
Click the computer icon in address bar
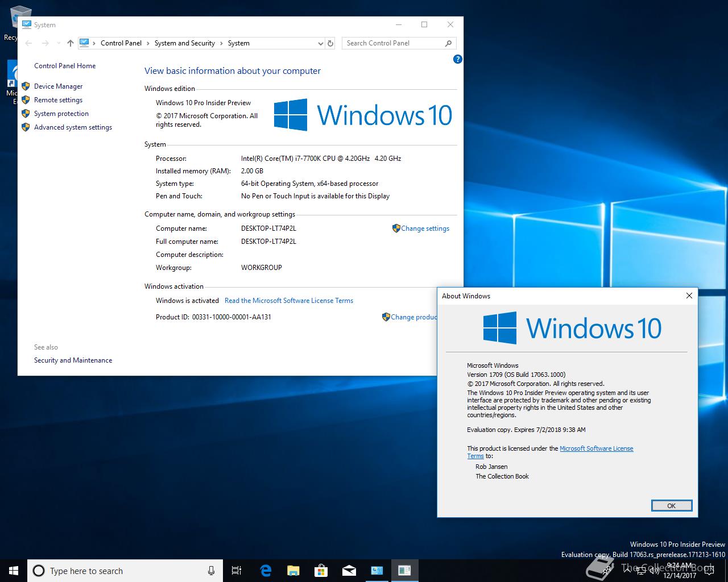[84, 43]
